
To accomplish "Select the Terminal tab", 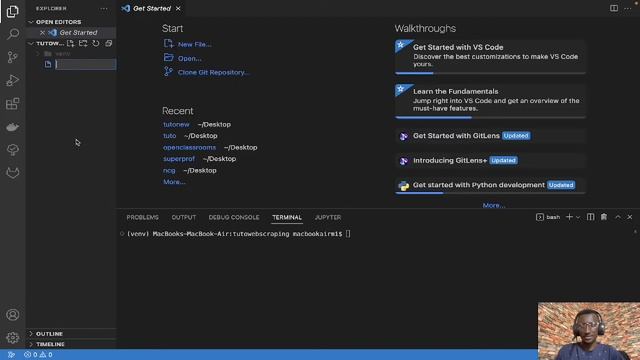I will click(287, 218).
